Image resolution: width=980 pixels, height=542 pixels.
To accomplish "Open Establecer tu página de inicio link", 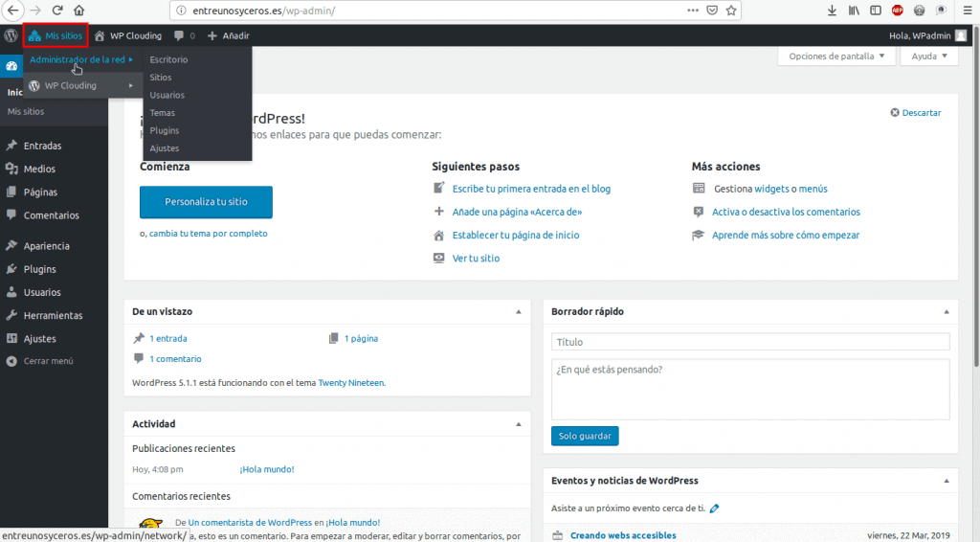I will click(516, 235).
